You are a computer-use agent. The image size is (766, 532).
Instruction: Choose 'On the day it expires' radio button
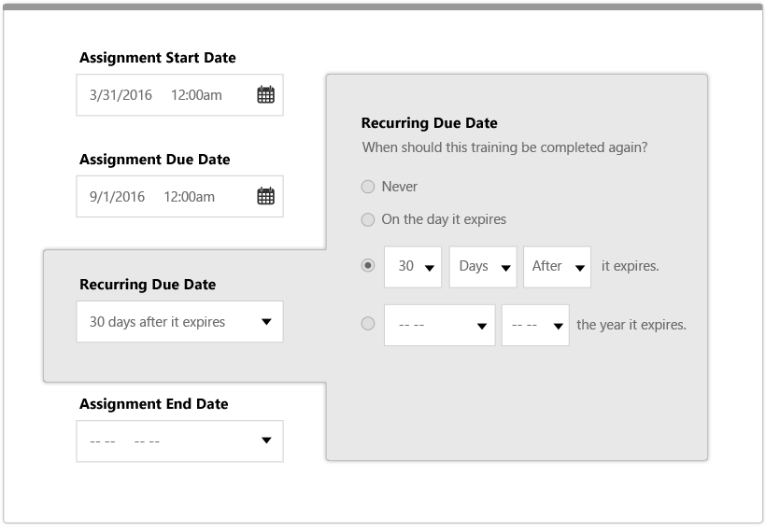coord(368,219)
